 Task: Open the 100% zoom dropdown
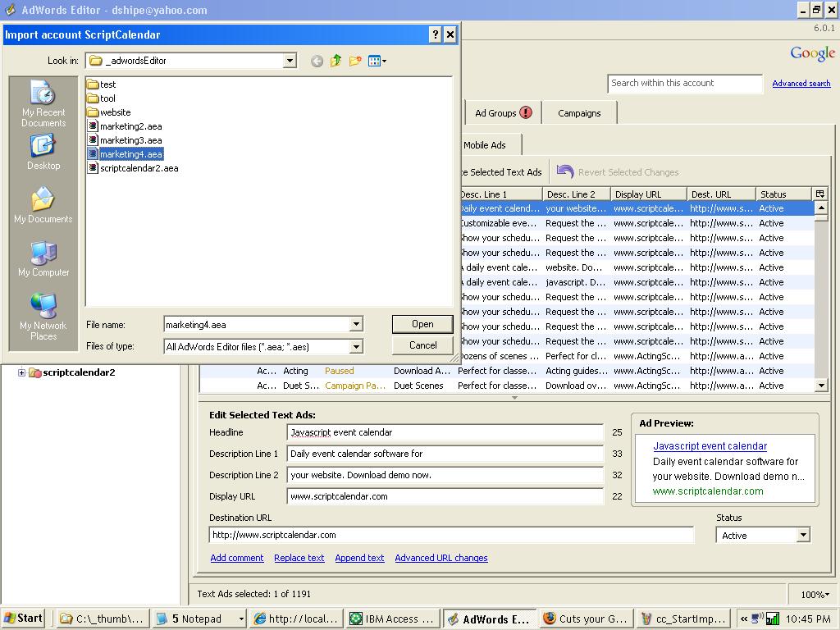tap(815, 594)
